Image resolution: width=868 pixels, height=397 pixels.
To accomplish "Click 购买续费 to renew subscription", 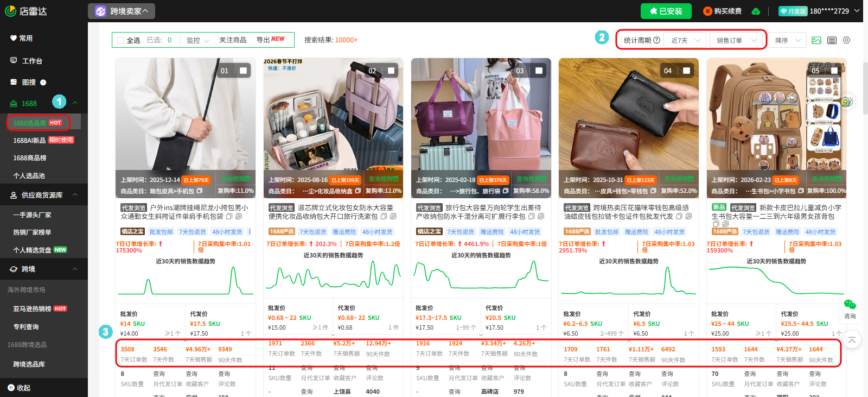I will [x=723, y=11].
